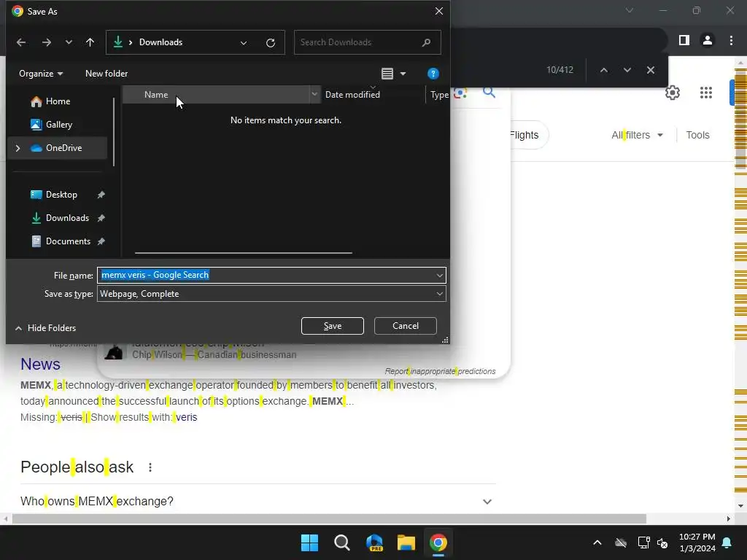
Task: Expand "Who owns MEMX exchange?" question
Action: coord(258,501)
